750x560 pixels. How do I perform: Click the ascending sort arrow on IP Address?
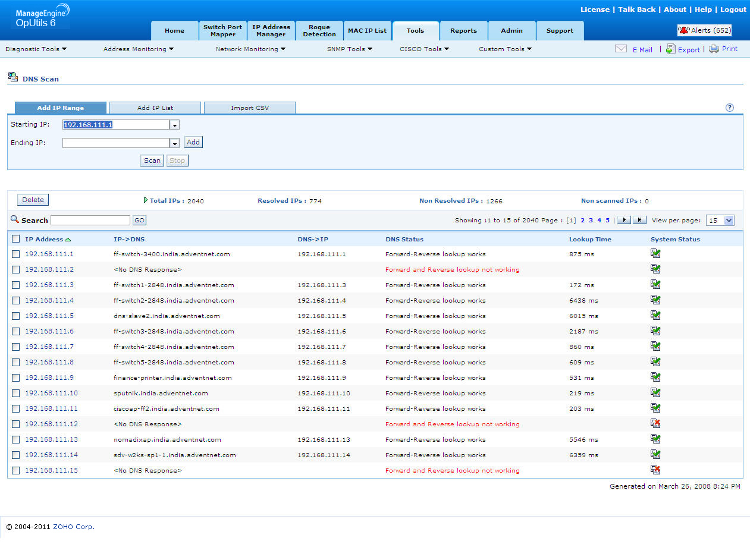(68, 240)
